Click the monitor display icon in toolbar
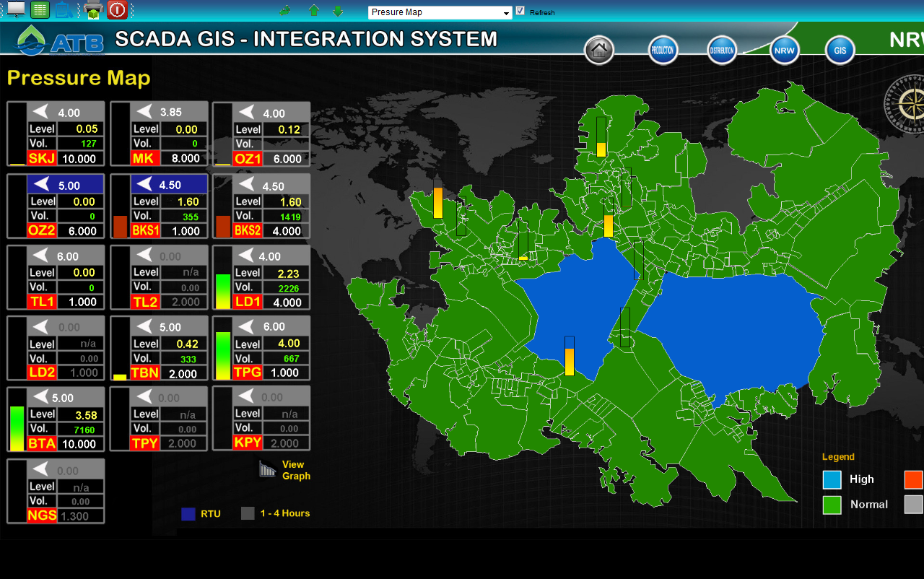The width and height of the screenshot is (924, 579). [15, 9]
